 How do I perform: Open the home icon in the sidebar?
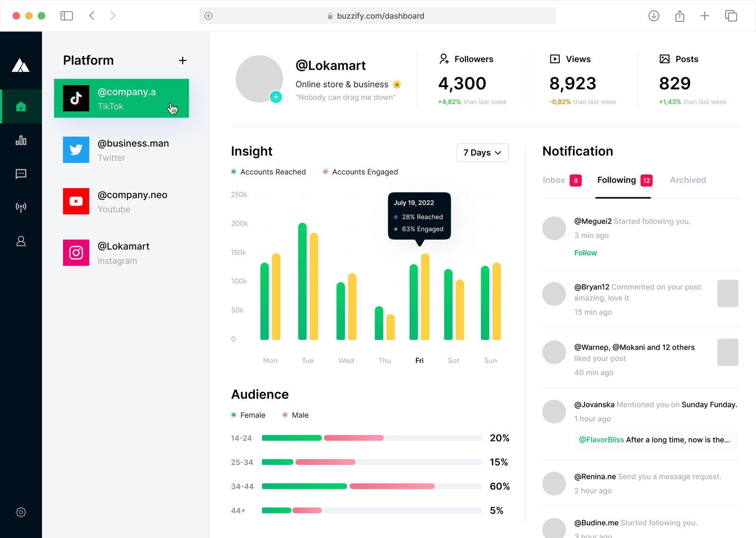tap(21, 106)
